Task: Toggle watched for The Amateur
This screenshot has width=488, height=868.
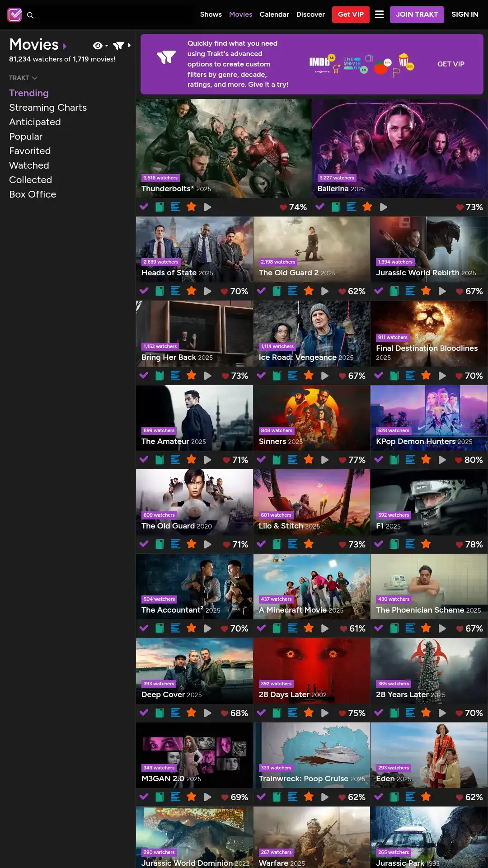Action: click(x=144, y=460)
